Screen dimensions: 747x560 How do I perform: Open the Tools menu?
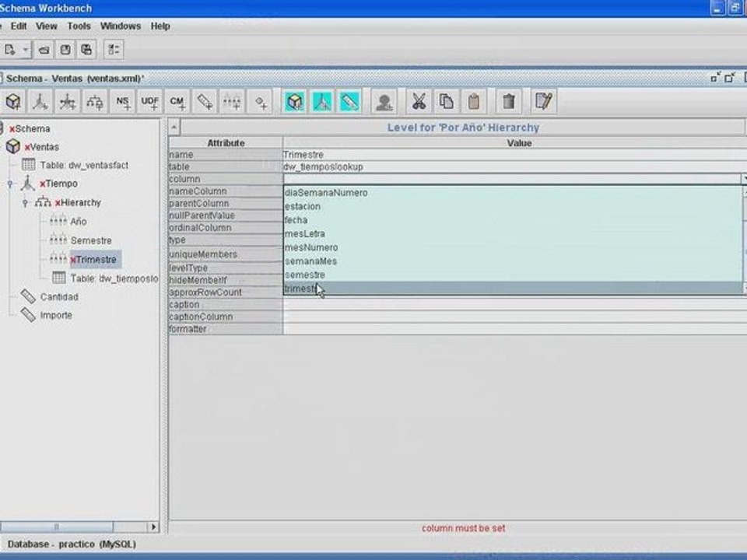(x=79, y=26)
